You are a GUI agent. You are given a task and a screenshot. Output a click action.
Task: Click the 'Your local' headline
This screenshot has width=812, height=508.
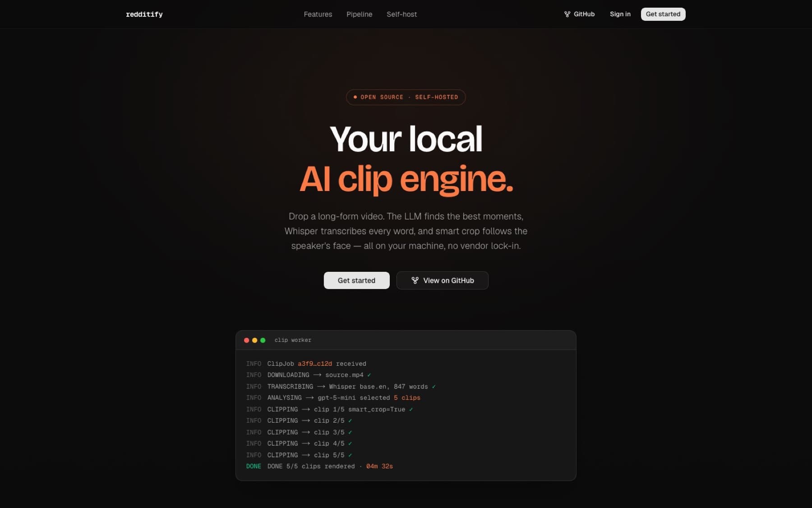(x=406, y=139)
